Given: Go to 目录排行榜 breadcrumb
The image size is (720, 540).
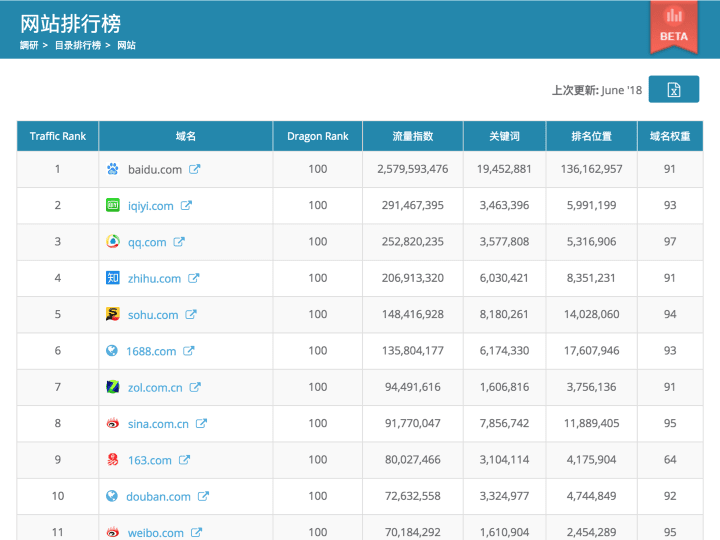Looking at the screenshot, I should tap(78, 45).
